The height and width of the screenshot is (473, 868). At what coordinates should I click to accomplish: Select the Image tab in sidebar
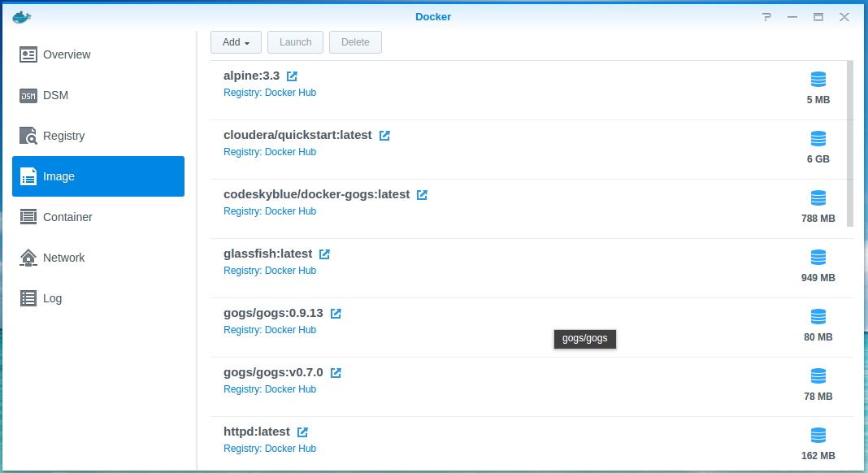pos(98,176)
